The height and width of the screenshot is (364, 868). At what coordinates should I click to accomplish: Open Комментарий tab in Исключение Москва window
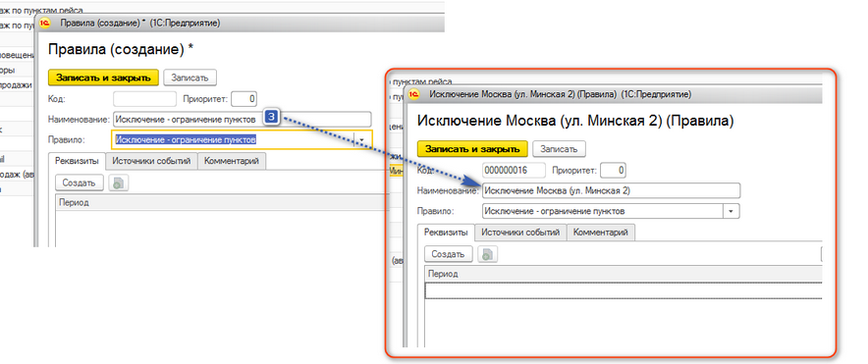click(601, 233)
